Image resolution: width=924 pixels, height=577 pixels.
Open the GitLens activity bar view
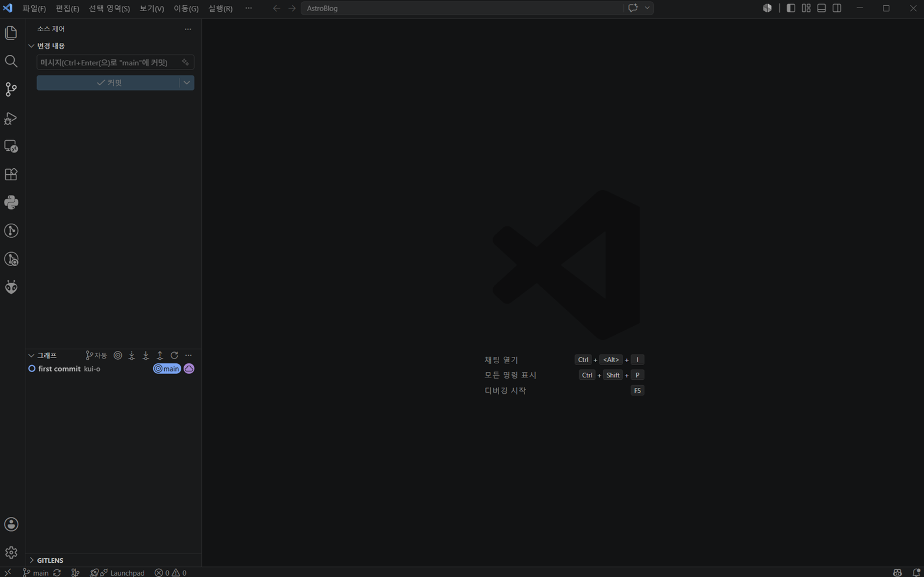coord(11,231)
